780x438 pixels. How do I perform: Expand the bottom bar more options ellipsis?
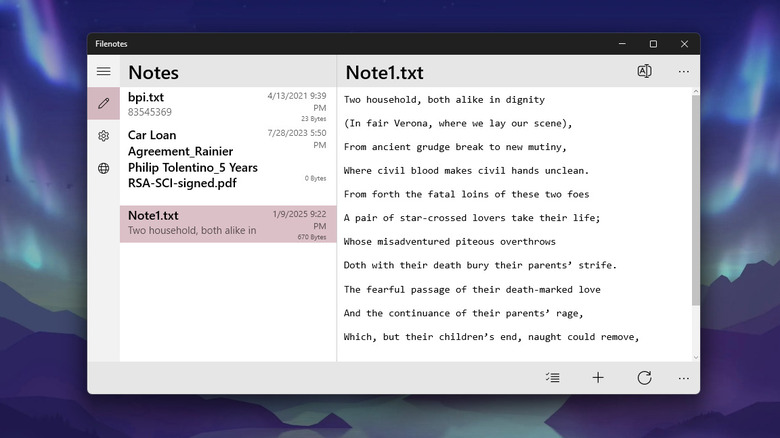coord(683,378)
